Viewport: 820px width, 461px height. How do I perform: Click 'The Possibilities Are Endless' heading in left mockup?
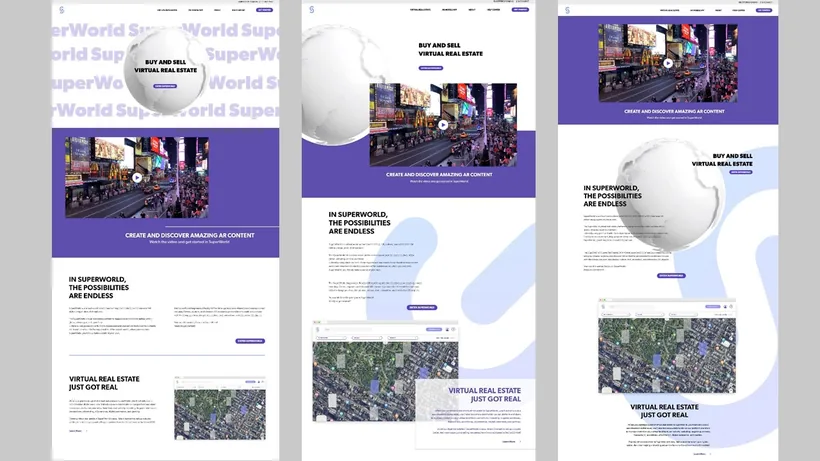(99, 287)
